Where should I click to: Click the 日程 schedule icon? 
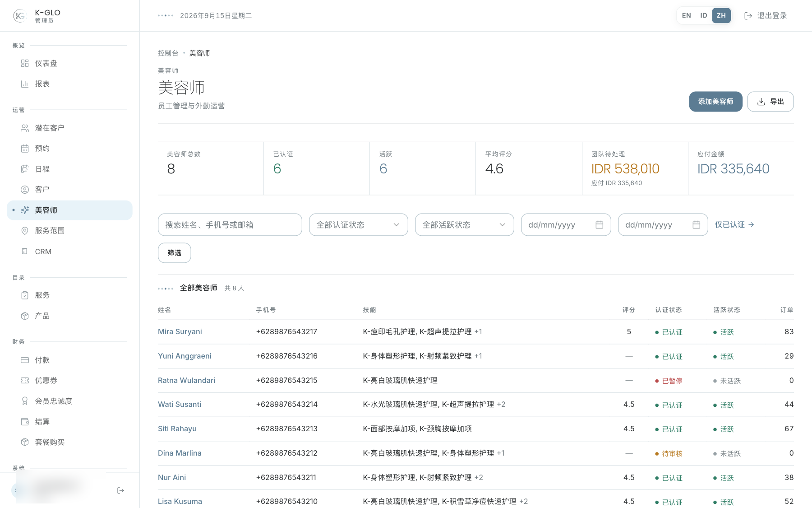[x=25, y=169]
